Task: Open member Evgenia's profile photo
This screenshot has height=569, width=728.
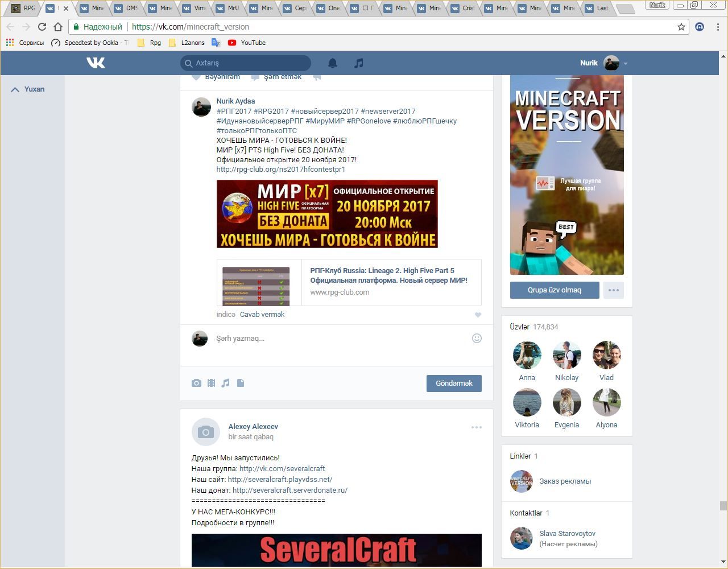Action: pyautogui.click(x=567, y=402)
